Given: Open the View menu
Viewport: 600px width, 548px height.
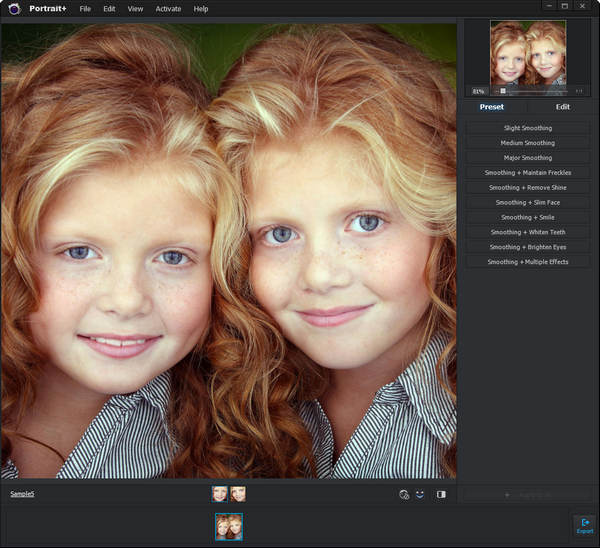Looking at the screenshot, I should [x=135, y=9].
